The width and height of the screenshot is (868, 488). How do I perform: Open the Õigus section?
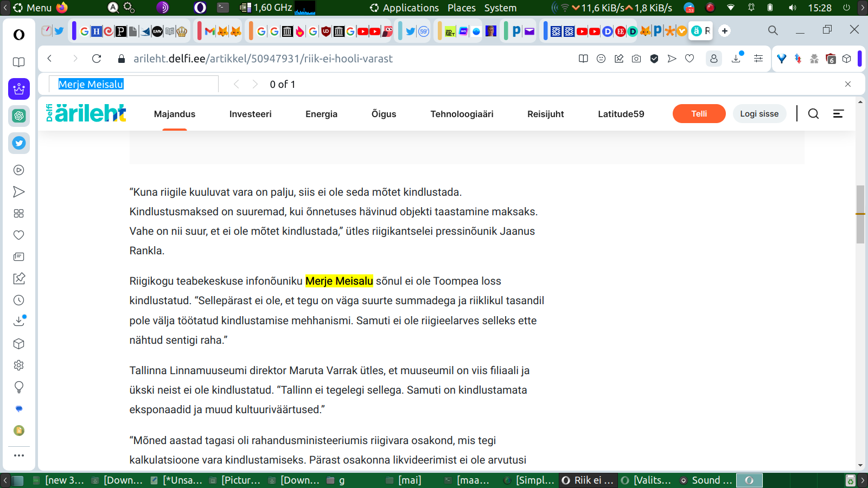(x=384, y=114)
